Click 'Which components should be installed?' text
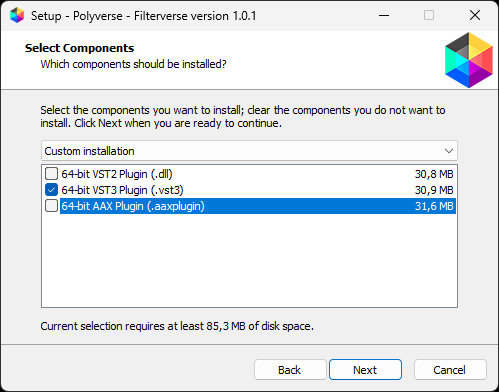499x392 pixels. coord(133,64)
